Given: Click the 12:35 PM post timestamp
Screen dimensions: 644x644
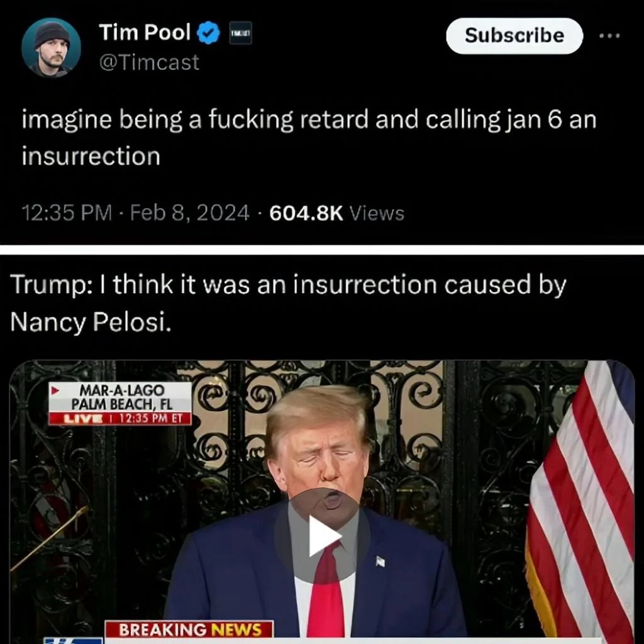Looking at the screenshot, I should pos(67,213).
